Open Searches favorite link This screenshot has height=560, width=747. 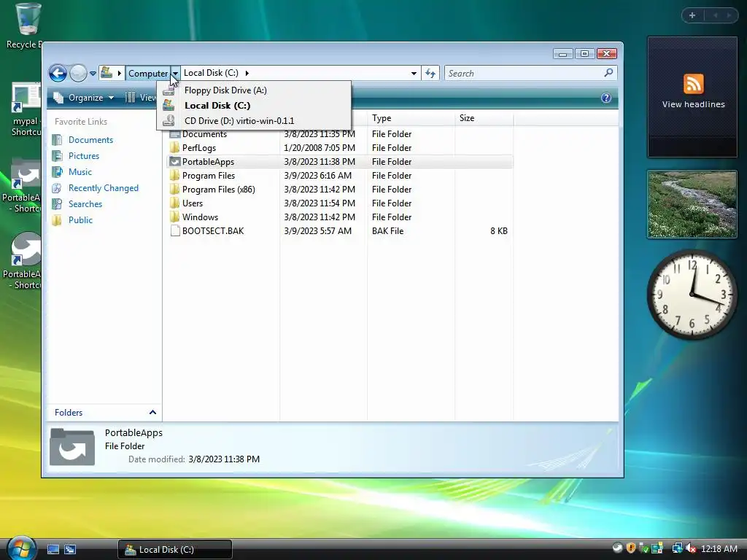85,204
